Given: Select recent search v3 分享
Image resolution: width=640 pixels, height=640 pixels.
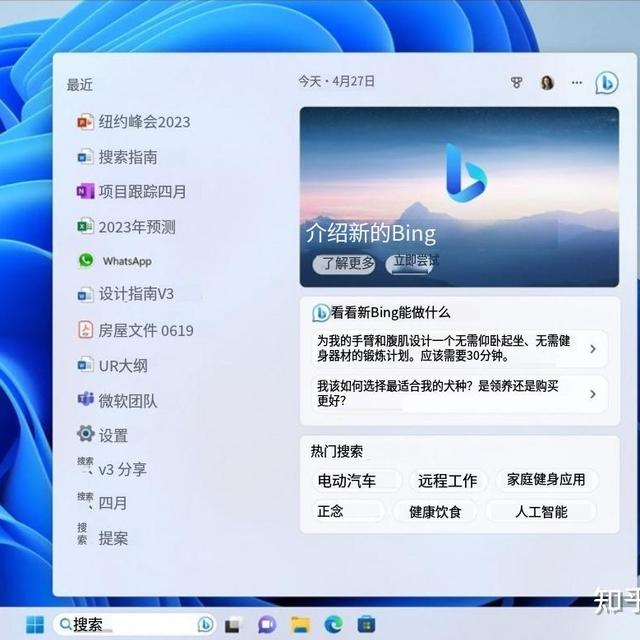Looking at the screenshot, I should pos(111,469).
